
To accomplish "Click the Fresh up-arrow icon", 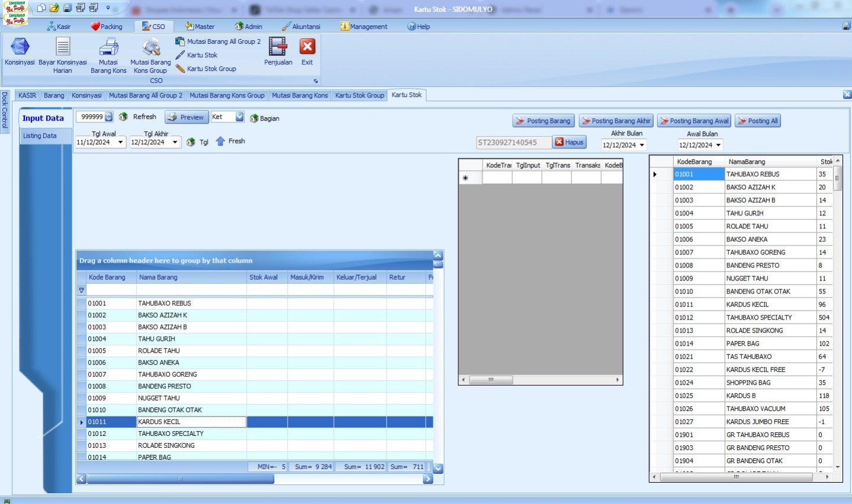I will point(220,141).
